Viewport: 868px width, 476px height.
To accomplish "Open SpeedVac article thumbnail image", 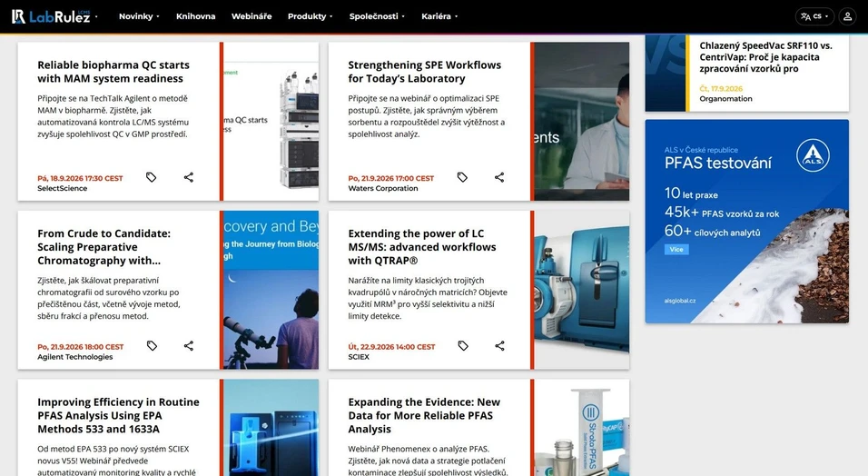I will [x=666, y=74].
